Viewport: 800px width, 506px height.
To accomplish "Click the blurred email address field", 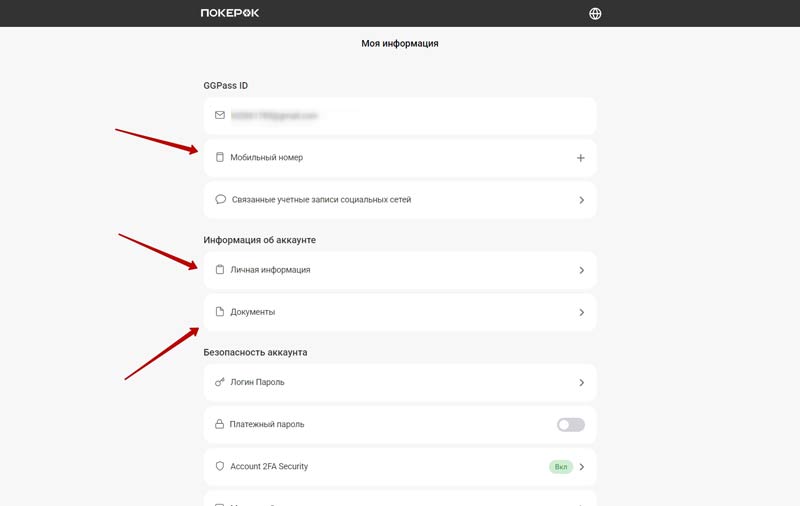I will point(274,116).
